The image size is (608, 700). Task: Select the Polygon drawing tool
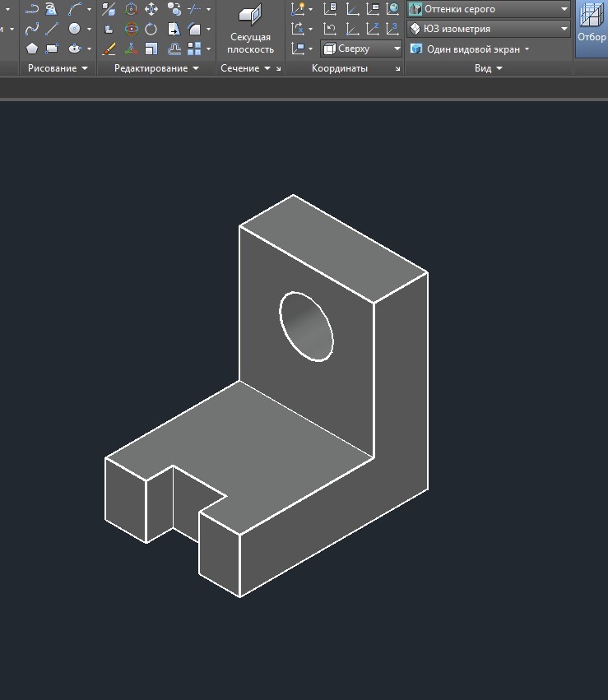tap(31, 49)
